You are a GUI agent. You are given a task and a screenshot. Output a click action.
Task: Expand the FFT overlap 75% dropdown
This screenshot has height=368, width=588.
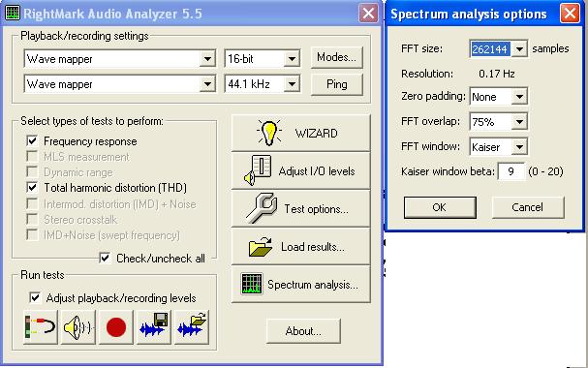point(519,121)
